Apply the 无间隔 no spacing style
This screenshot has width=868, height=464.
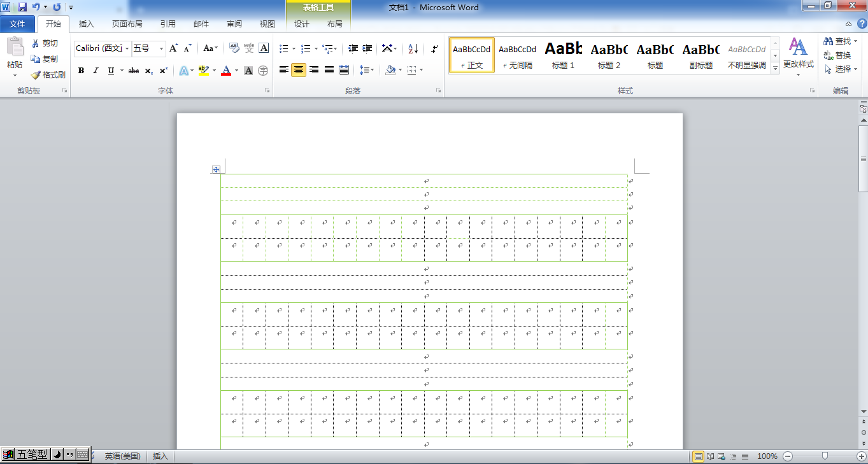click(518, 55)
